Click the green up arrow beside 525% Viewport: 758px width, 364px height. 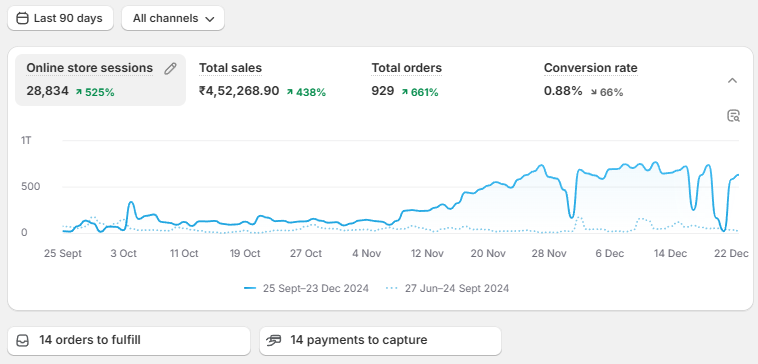(x=79, y=91)
